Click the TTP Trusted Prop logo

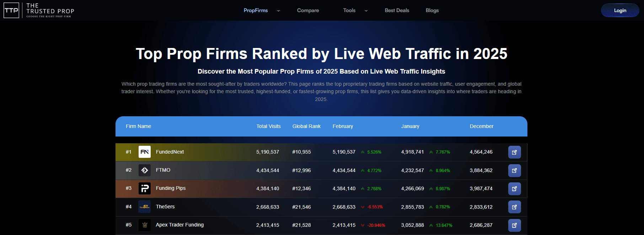39,10
